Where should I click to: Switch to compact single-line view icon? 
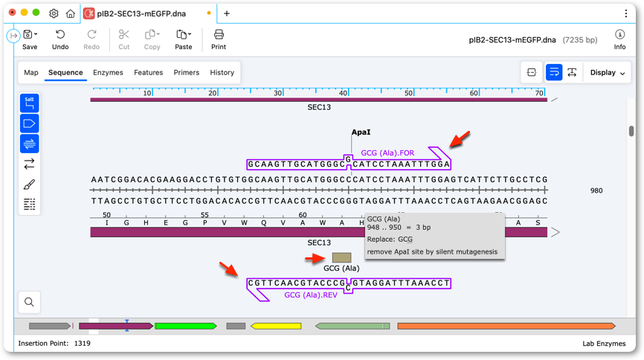point(532,72)
